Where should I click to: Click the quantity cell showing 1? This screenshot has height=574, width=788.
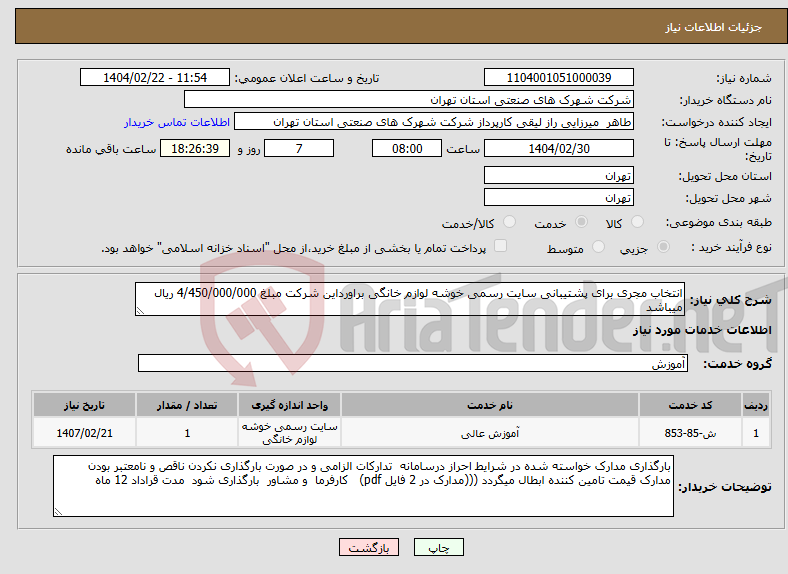(x=187, y=433)
